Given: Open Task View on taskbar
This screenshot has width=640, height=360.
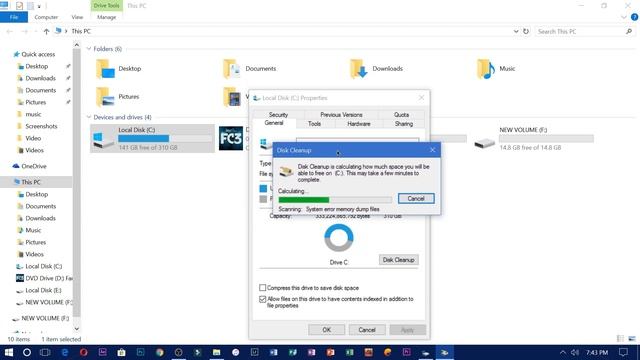Looking at the screenshot, I should click(x=45, y=352).
